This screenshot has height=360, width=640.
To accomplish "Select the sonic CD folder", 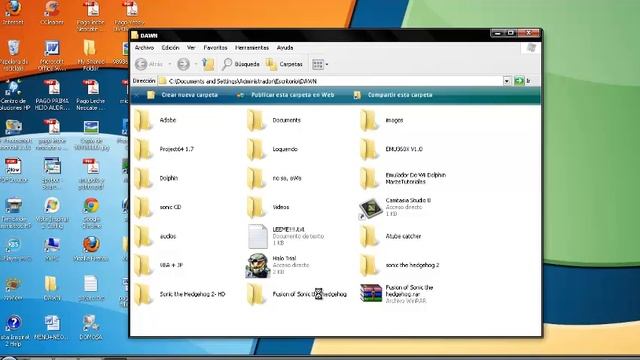I will [158, 207].
